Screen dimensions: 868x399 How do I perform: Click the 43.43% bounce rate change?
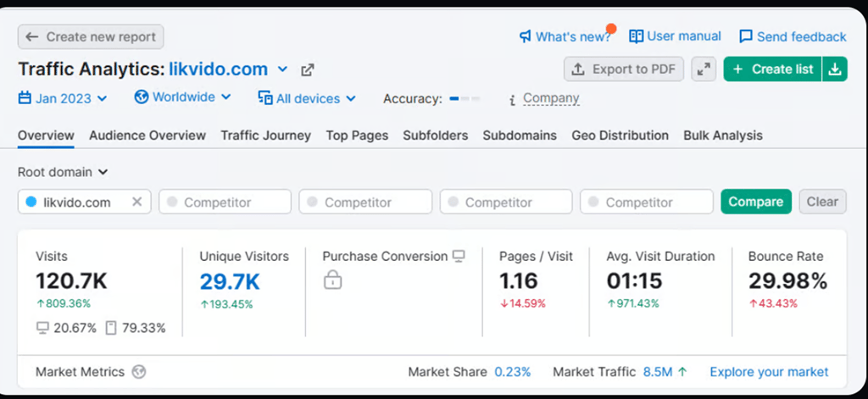click(773, 303)
